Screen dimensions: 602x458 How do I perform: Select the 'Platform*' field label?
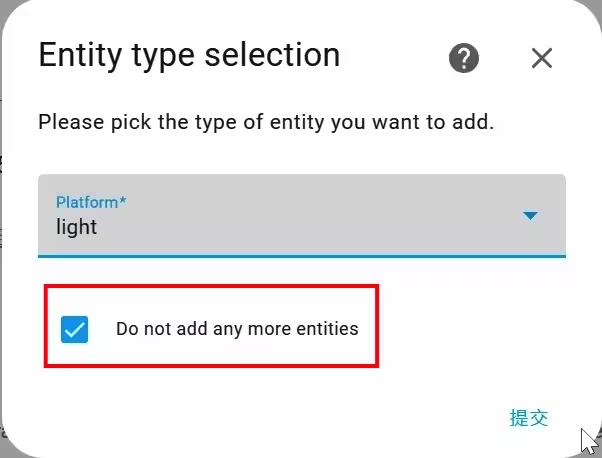click(91, 202)
